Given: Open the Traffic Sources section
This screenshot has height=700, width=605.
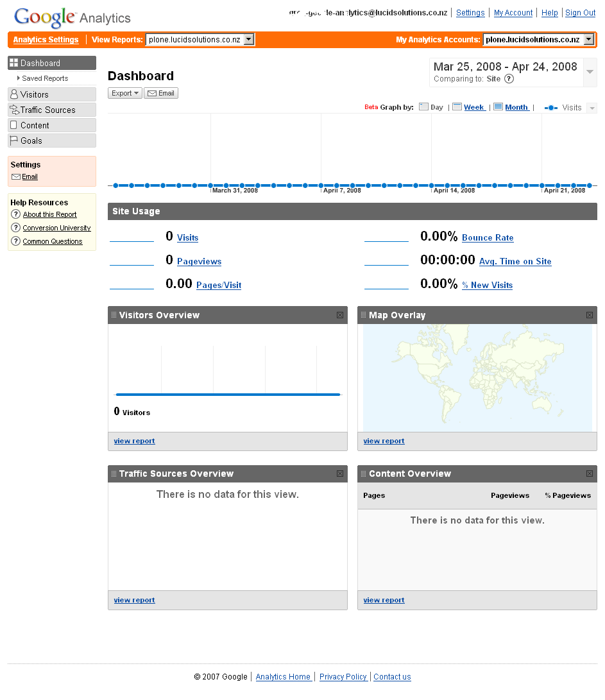Looking at the screenshot, I should tap(52, 110).
